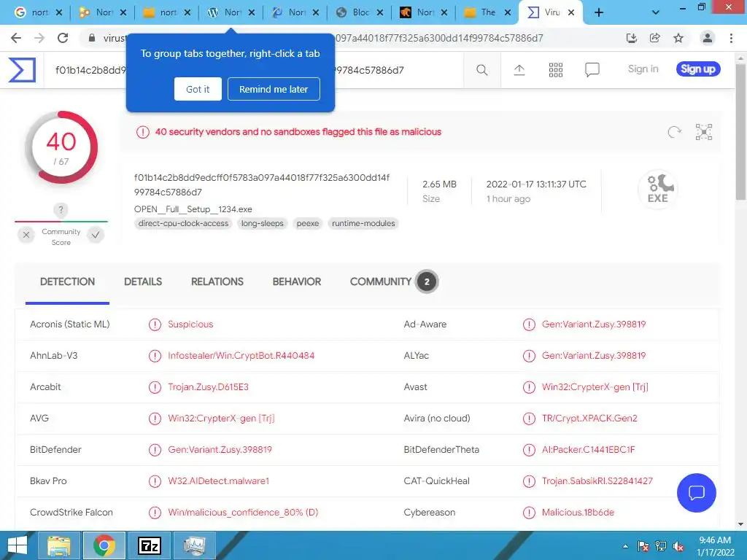
Task: Click the Windows Start button
Action: 18,545
